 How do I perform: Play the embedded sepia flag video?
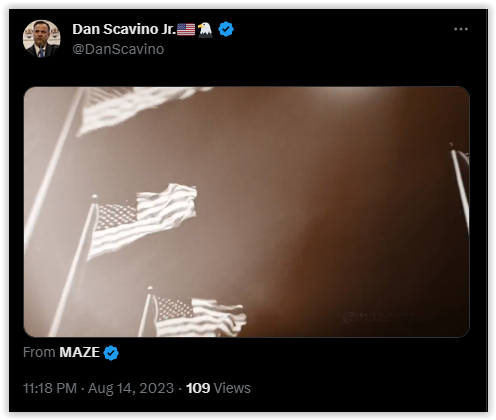(246, 212)
